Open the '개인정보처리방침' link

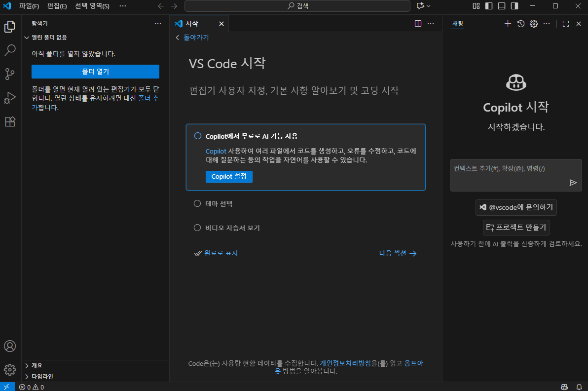[x=345, y=363]
